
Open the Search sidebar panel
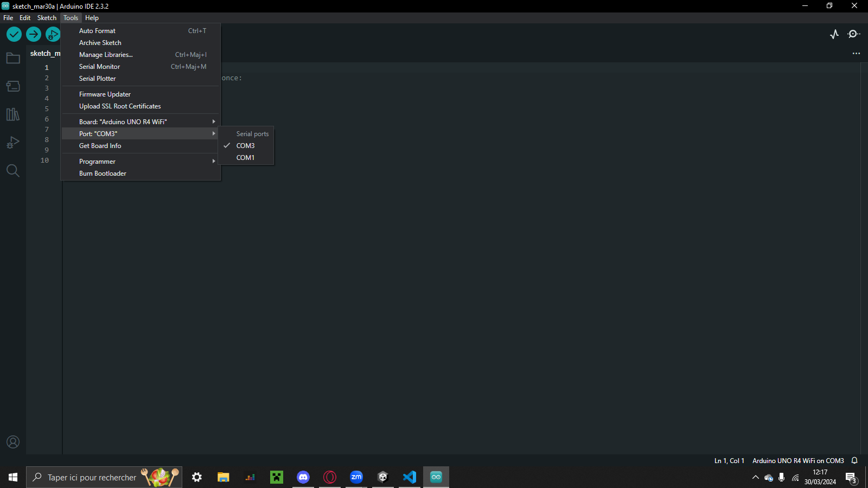[13, 171]
